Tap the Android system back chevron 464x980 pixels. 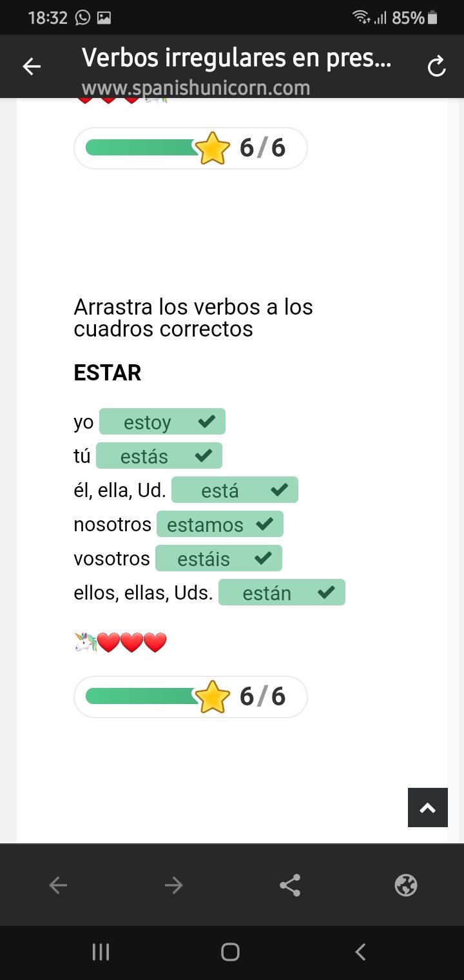coord(361,952)
